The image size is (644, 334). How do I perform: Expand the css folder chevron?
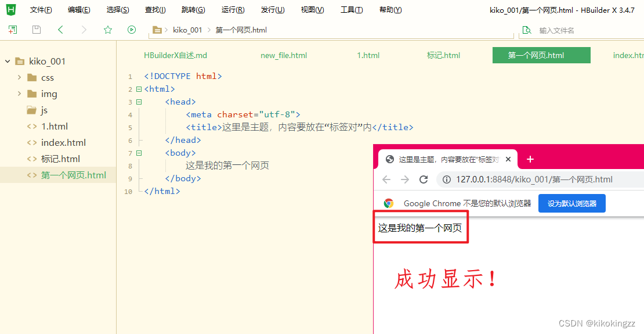pyautogui.click(x=19, y=77)
